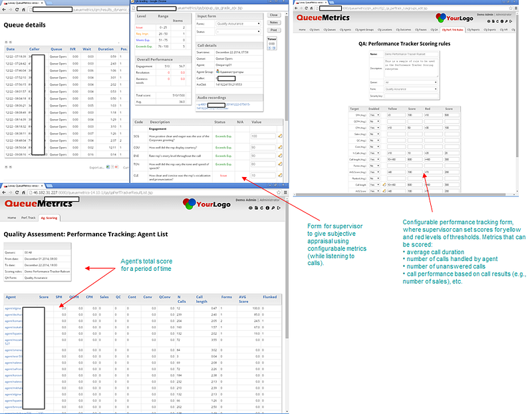Bookmark star in Agent List window address bar
532x414 pixels.
coord(279,192)
